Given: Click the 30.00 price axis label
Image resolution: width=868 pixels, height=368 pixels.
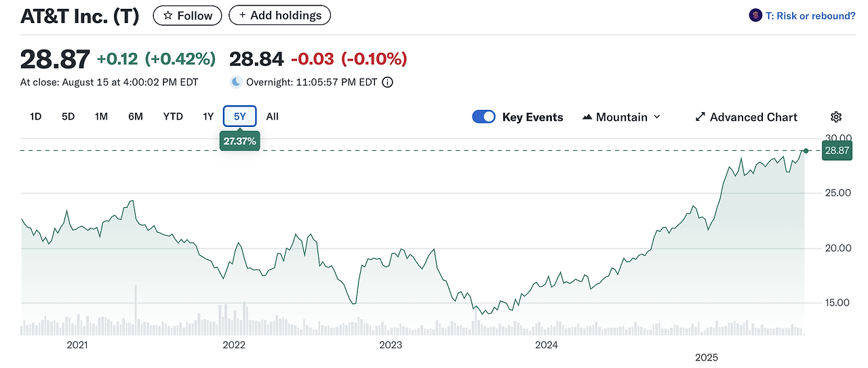Looking at the screenshot, I should tap(837, 138).
